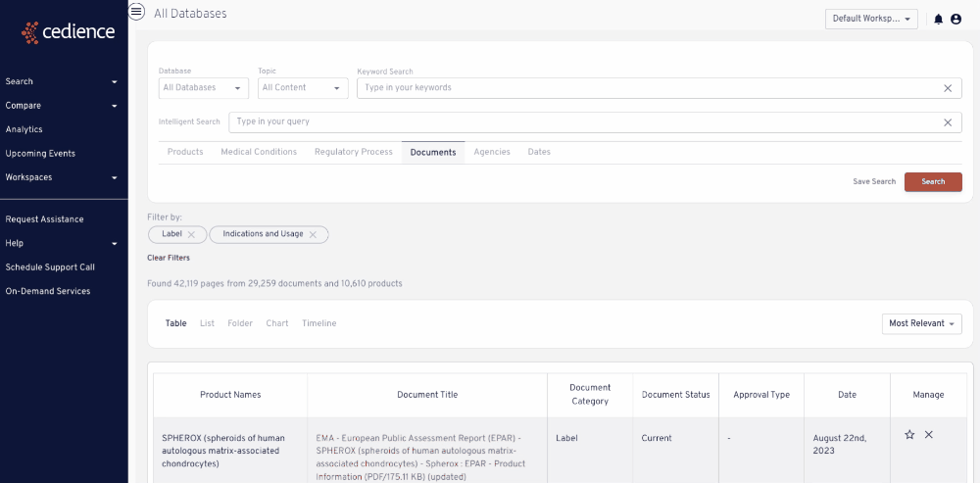The height and width of the screenshot is (483, 980).
Task: Remove the Label filter chip
Action: click(191, 234)
